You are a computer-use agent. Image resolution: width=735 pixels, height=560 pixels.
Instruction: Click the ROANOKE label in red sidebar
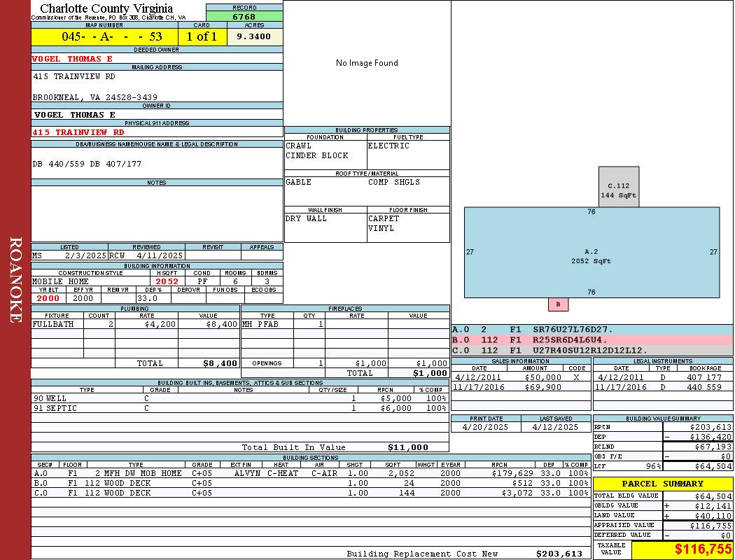(15, 280)
